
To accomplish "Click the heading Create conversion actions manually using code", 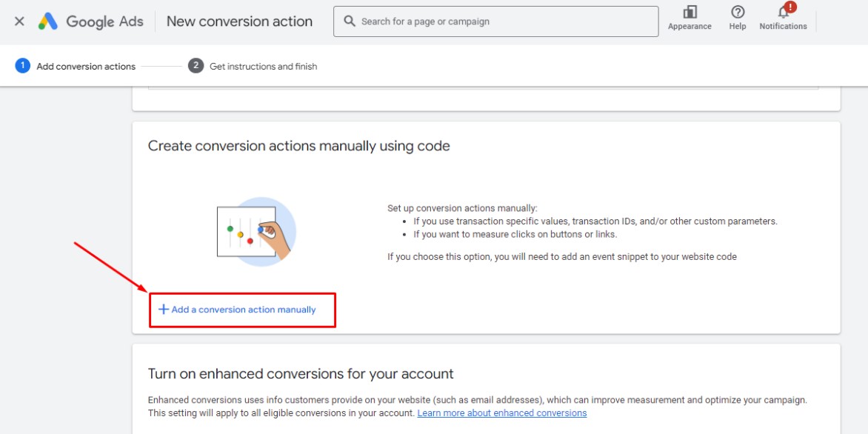I will 299,146.
